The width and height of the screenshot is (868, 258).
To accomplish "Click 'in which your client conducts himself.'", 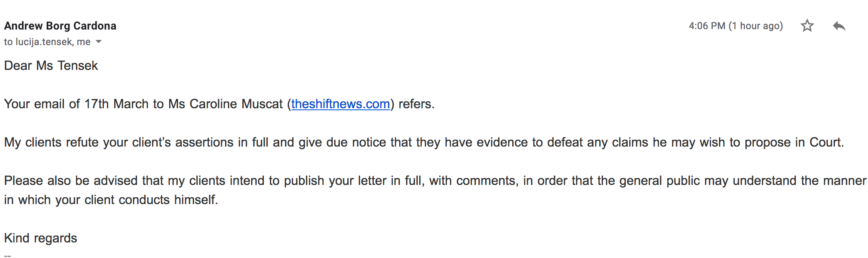I will click(111, 200).
